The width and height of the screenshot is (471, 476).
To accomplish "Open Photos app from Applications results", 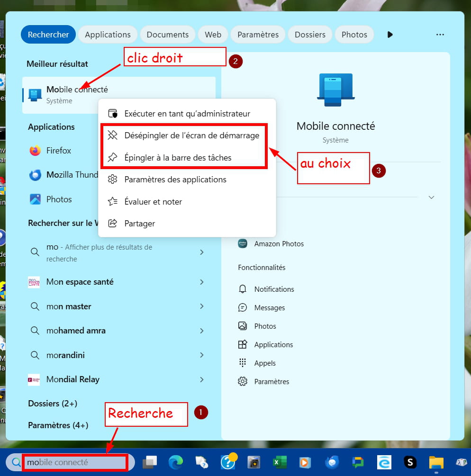I will [x=59, y=199].
